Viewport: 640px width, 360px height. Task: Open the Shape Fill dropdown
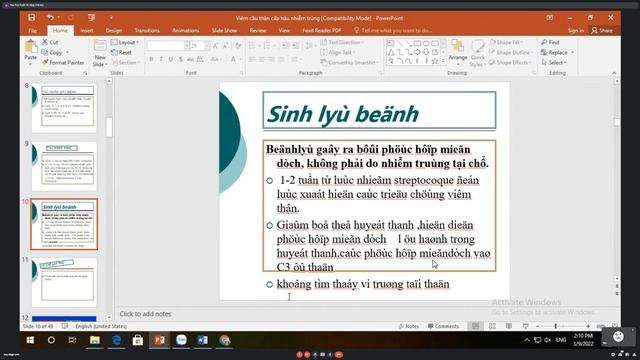[x=507, y=42]
